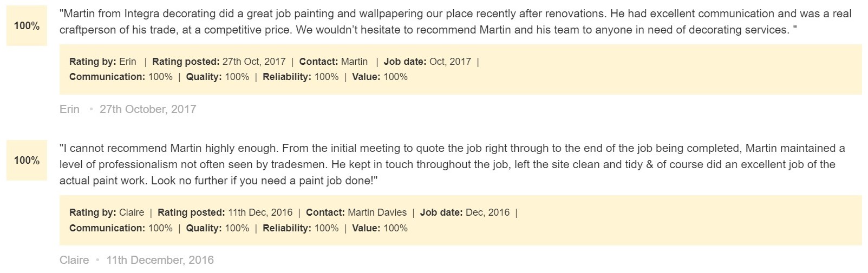Click the date '27th October, 2017'

[148, 109]
